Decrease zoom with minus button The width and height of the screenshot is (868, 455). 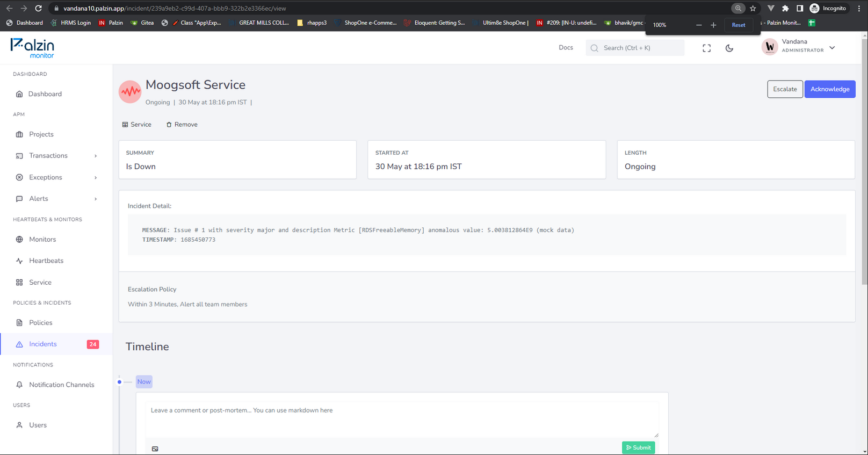[699, 25]
